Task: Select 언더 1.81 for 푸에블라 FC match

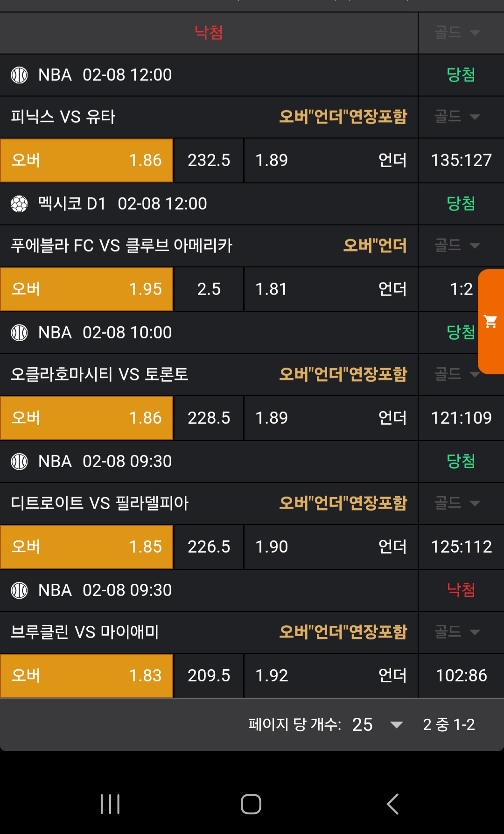Action: [330, 289]
